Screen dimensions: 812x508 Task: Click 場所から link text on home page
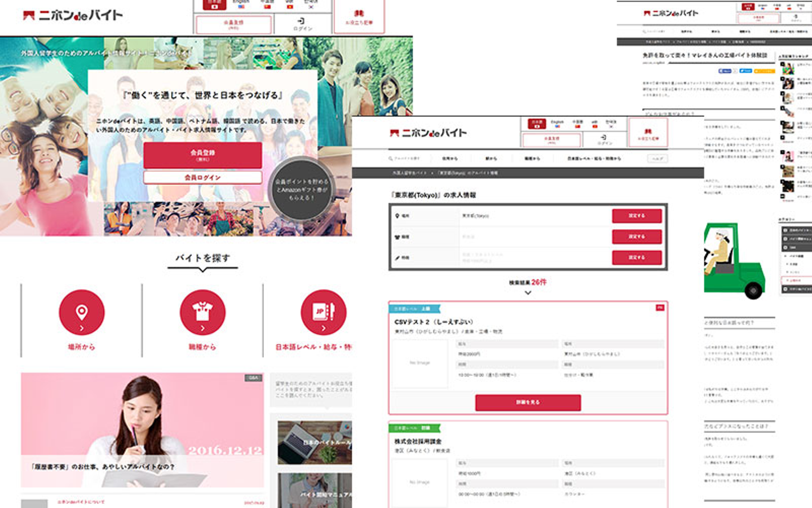pyautogui.click(x=82, y=347)
